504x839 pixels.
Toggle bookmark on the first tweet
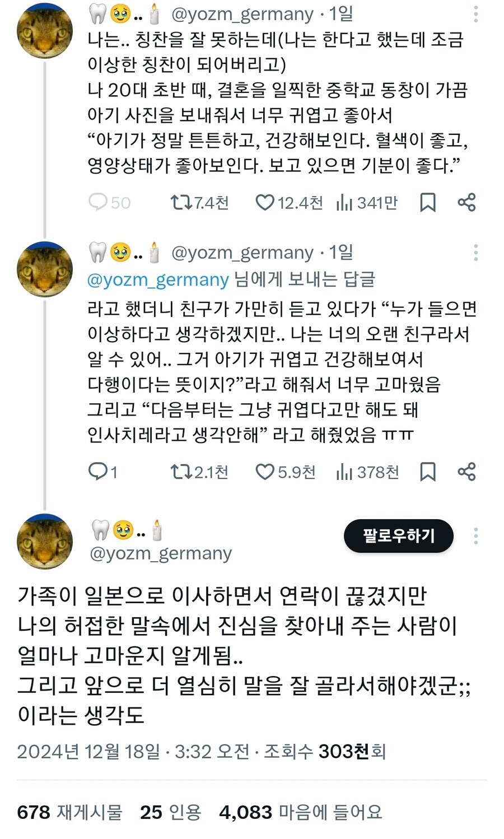[x=428, y=203]
